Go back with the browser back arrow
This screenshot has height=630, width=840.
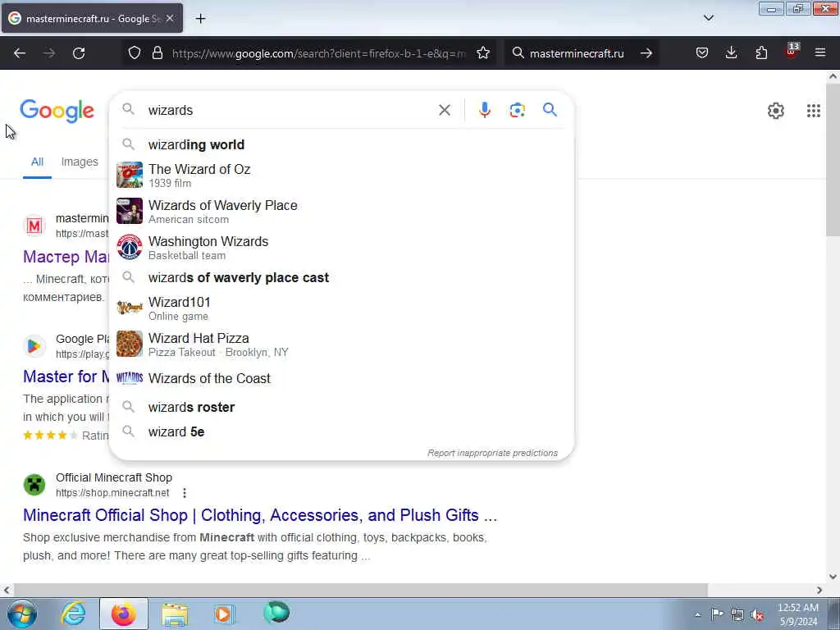click(x=20, y=53)
